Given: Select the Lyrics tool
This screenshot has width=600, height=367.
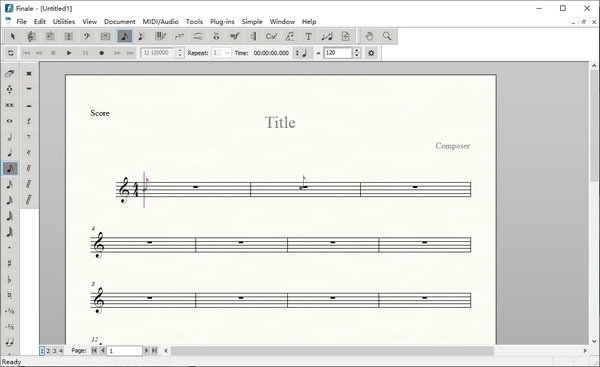Looking at the screenshot, I should coord(290,36).
